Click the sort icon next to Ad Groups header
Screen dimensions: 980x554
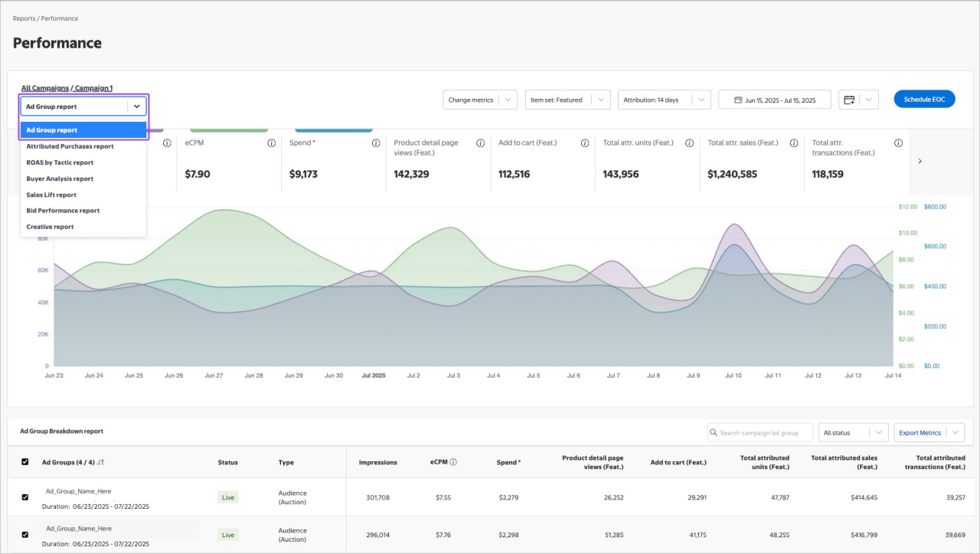pos(101,463)
